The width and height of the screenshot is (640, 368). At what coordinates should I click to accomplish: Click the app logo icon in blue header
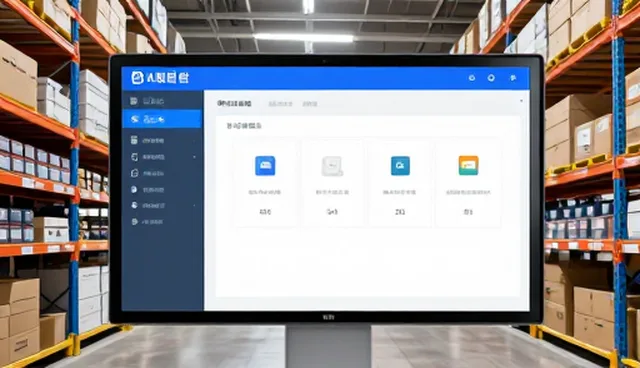point(137,78)
